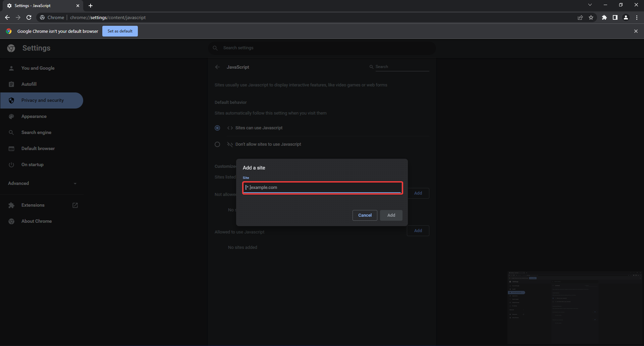Open the Share this page icon

point(580,17)
